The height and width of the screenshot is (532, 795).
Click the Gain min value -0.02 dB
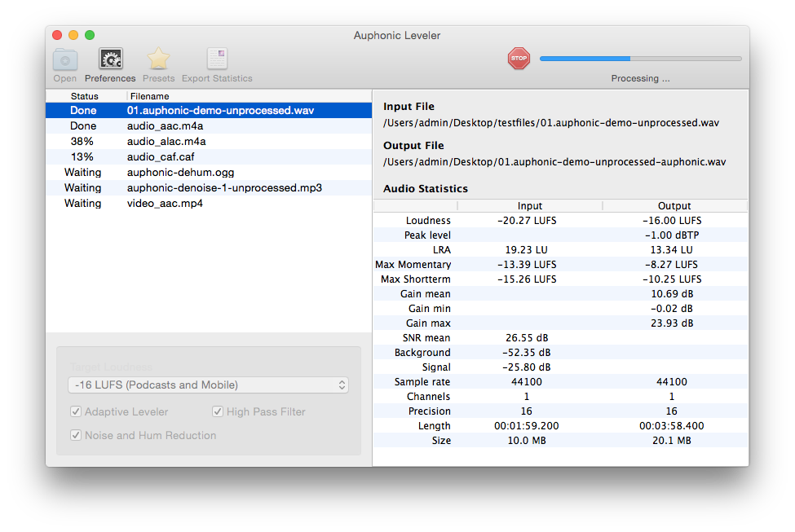[672, 309]
